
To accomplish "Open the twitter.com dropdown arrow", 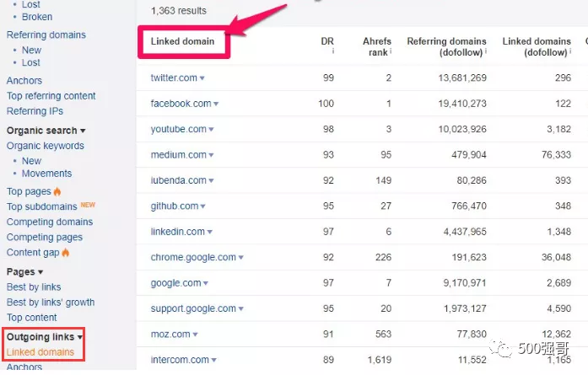I will coord(202,78).
